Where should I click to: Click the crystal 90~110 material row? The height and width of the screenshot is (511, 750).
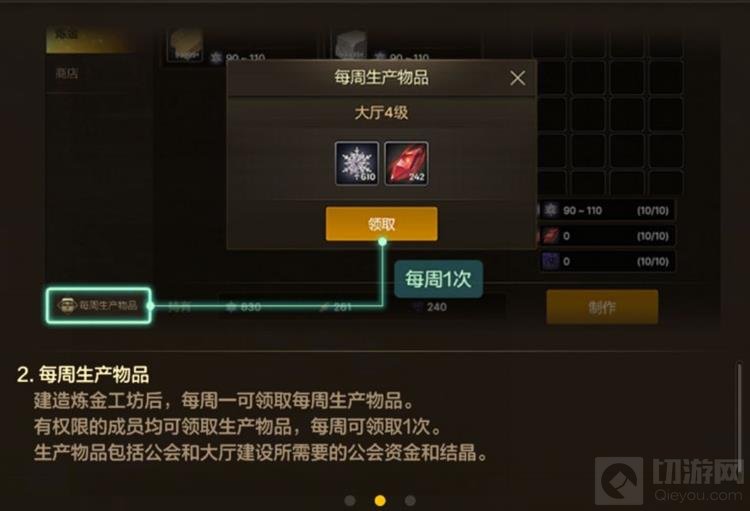607,211
